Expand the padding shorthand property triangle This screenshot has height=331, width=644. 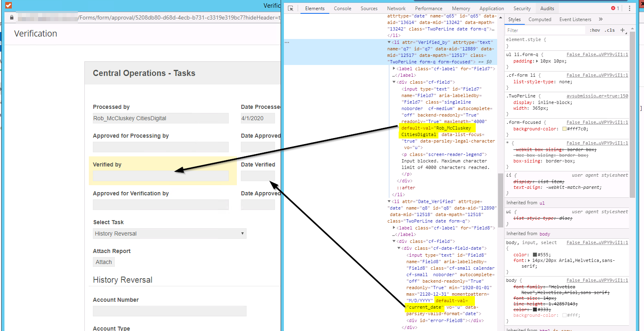pyautogui.click(x=537, y=61)
